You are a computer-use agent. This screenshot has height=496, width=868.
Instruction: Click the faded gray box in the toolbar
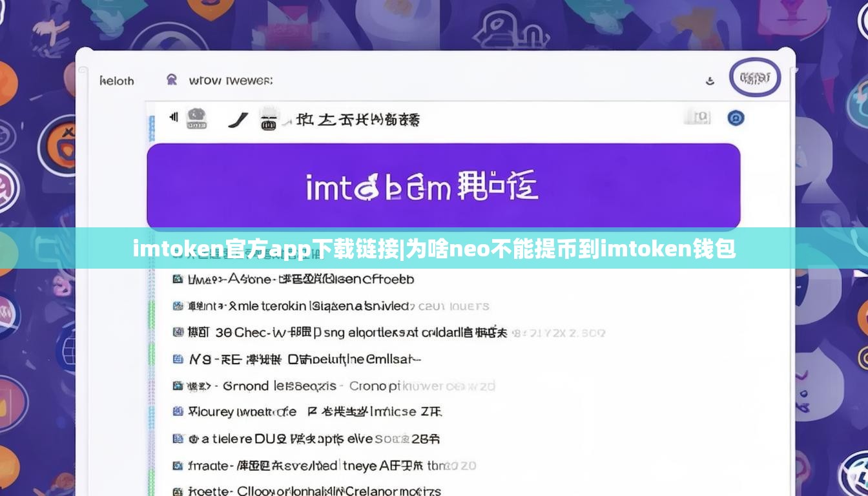pos(697,117)
